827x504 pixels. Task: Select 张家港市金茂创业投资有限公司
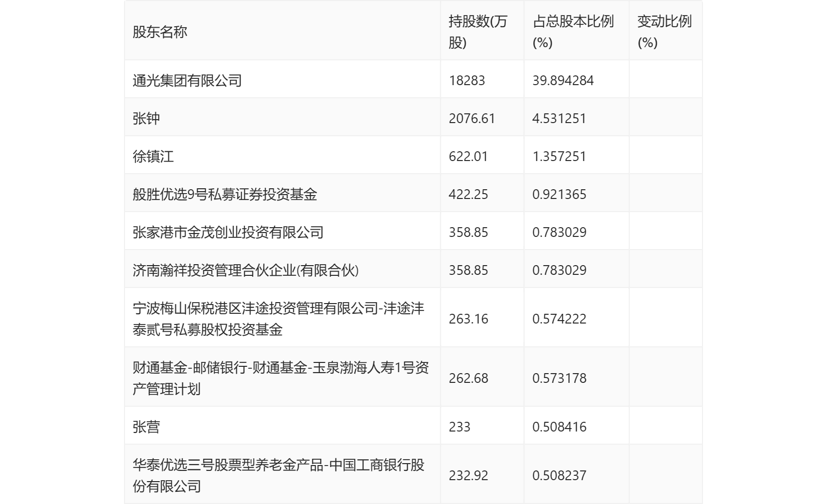tap(228, 232)
